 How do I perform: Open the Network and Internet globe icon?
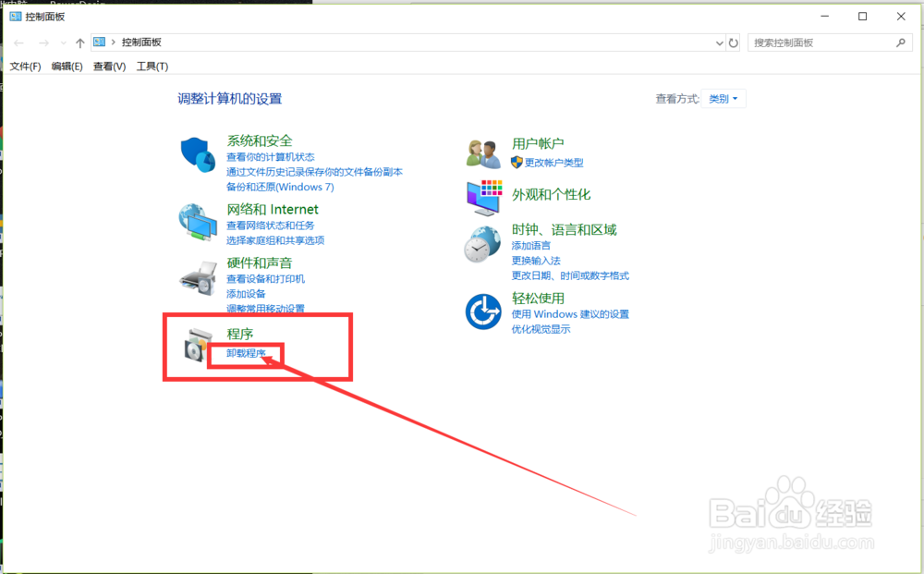(x=198, y=222)
